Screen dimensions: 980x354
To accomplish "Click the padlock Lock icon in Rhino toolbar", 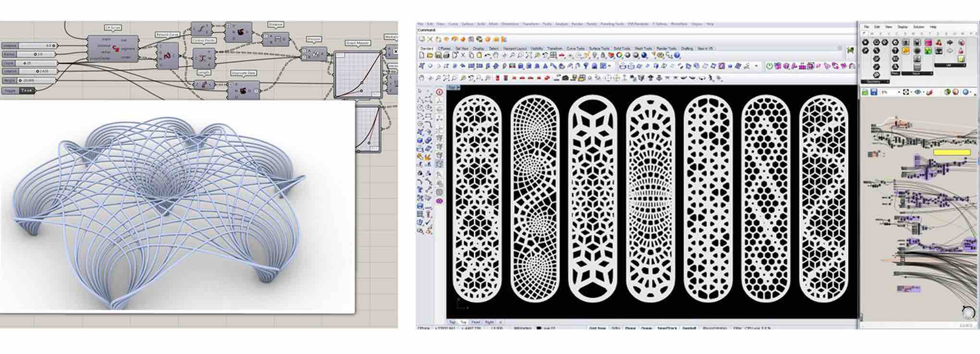I will click(602, 55).
